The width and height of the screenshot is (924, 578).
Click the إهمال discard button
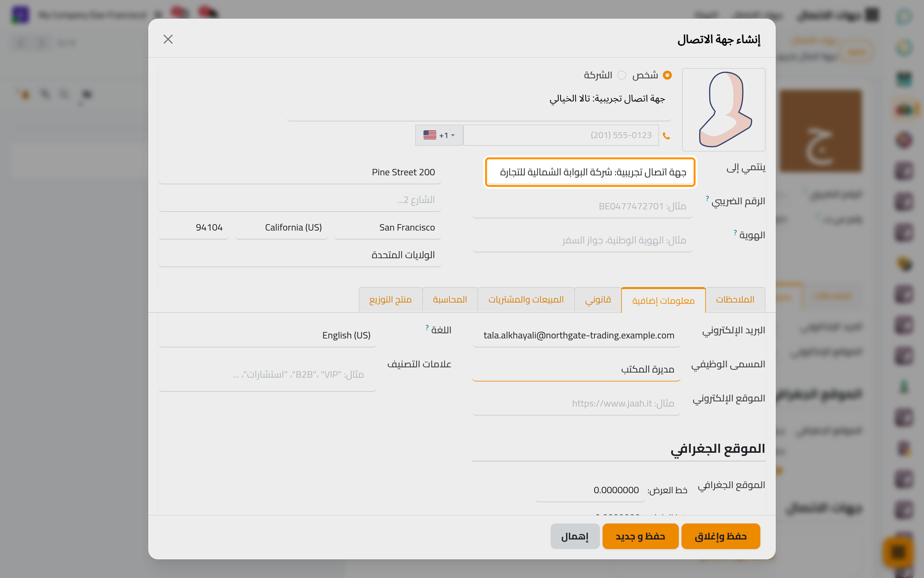(575, 536)
